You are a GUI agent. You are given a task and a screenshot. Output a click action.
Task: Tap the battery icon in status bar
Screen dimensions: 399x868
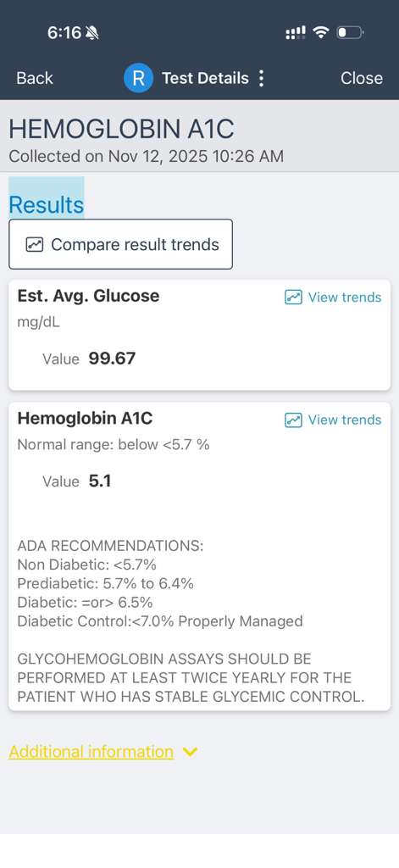click(x=350, y=33)
